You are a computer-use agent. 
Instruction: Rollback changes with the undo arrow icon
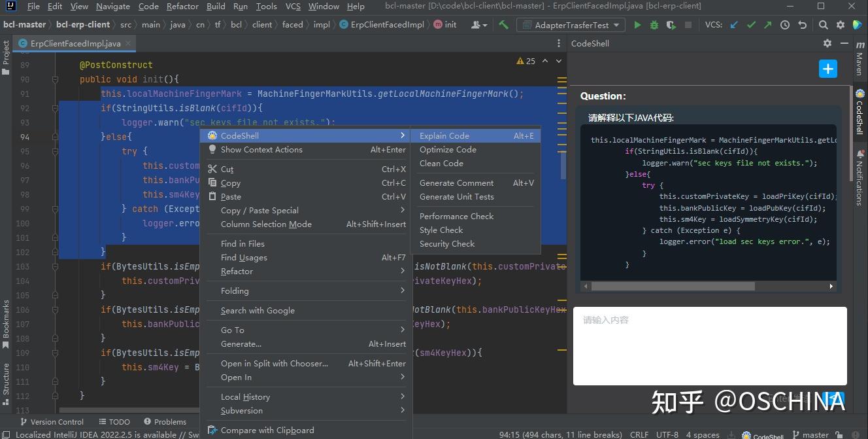coord(802,25)
